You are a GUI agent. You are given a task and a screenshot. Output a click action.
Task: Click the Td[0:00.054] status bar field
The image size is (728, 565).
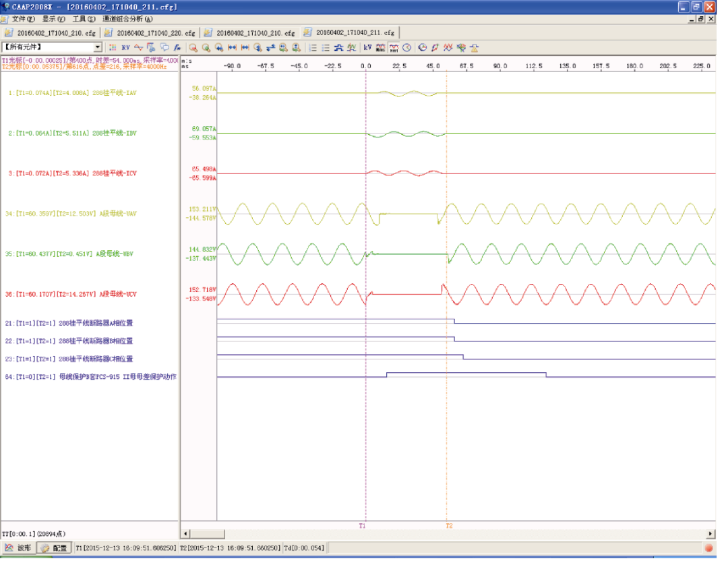(x=304, y=548)
